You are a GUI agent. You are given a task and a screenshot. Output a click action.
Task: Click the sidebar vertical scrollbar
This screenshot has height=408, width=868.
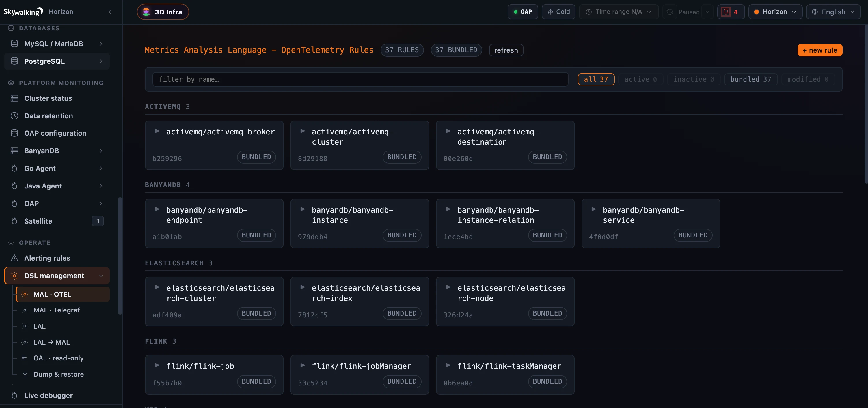(120, 256)
